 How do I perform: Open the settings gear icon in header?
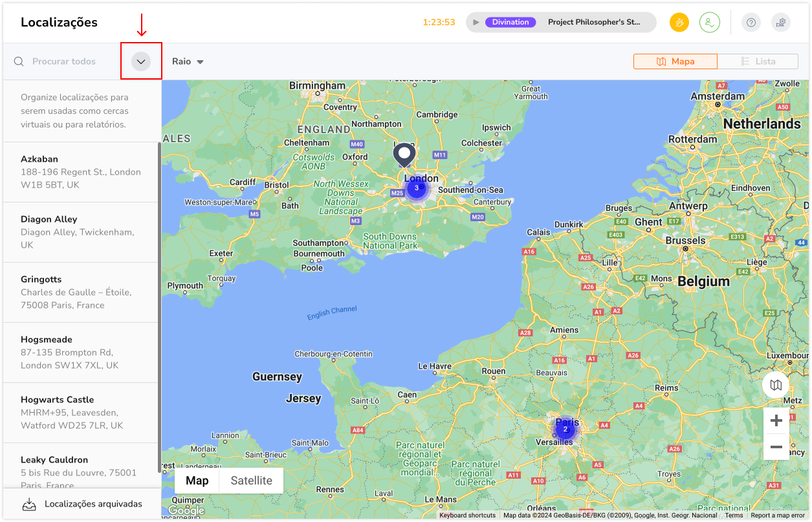[x=781, y=23]
